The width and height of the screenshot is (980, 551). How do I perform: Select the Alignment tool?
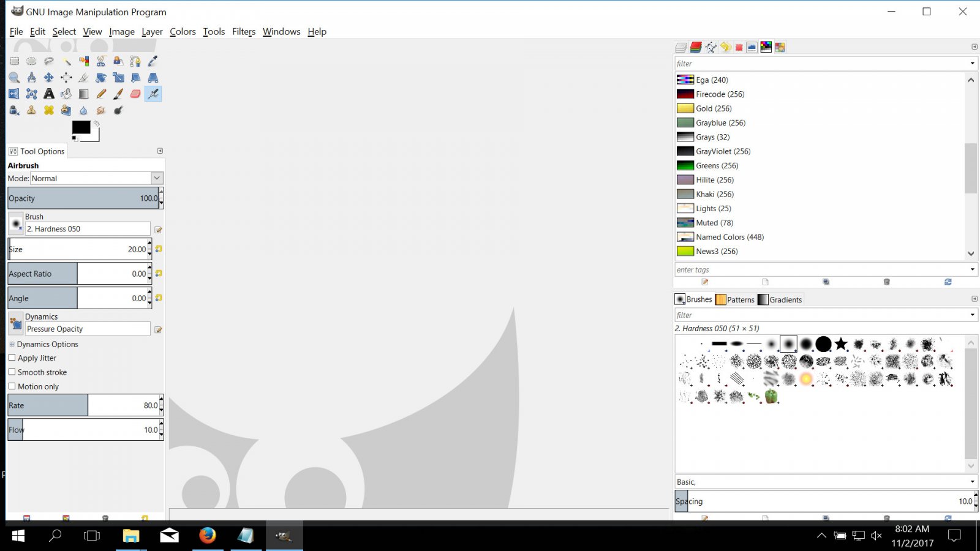tap(66, 78)
